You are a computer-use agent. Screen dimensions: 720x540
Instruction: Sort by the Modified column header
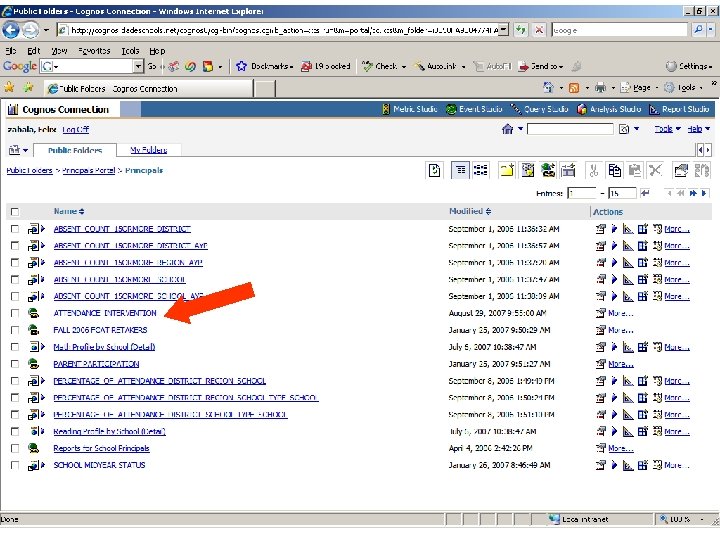[x=470, y=211]
